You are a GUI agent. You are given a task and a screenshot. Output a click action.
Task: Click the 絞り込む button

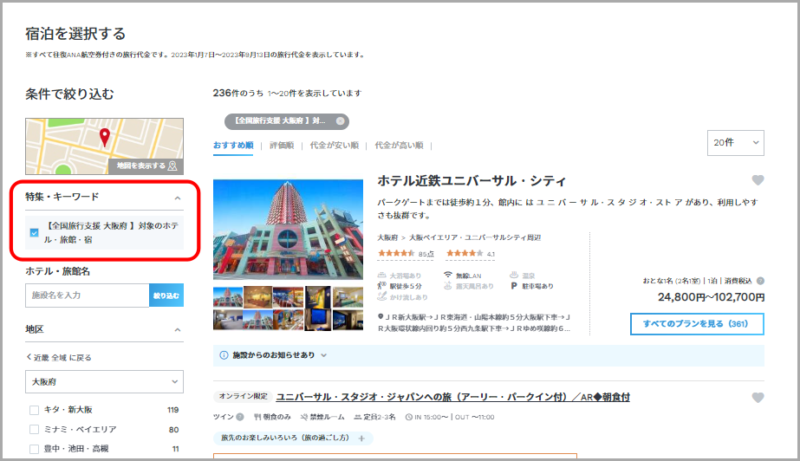tap(166, 295)
